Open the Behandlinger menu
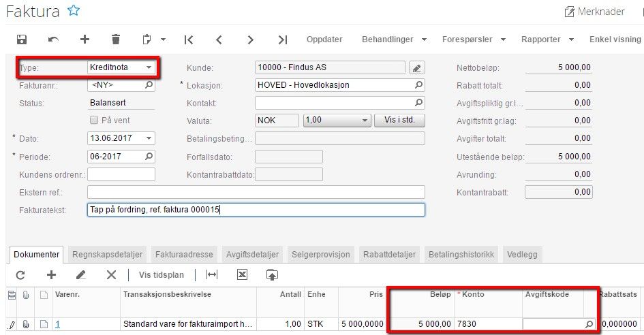This screenshot has height=335, width=644. coord(394,39)
